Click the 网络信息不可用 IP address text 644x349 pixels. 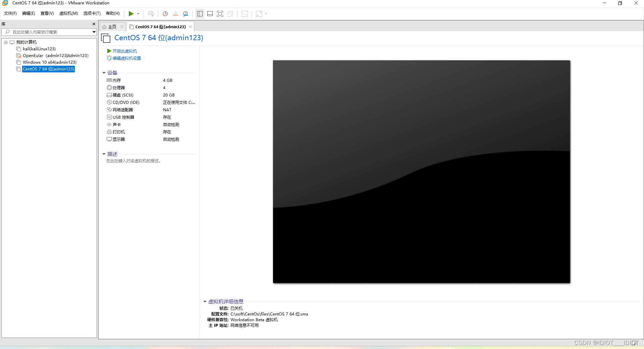pyautogui.click(x=245, y=326)
